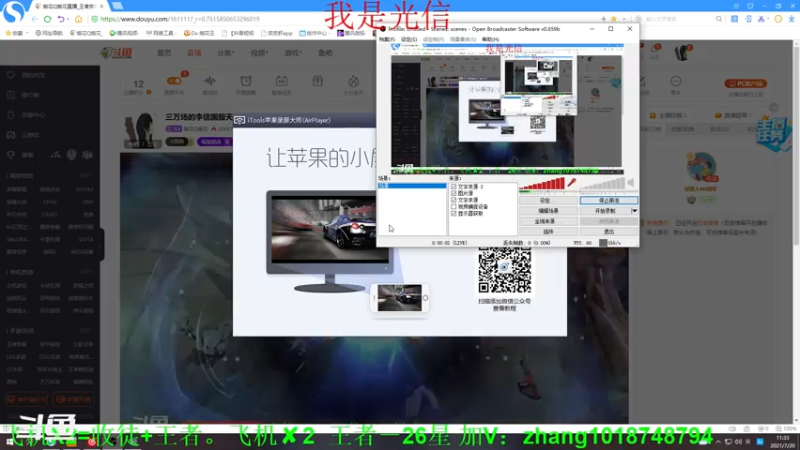The width and height of the screenshot is (800, 450).
Task: Toggle the 图片源 source checkbox in OBS
Action: pos(454,193)
